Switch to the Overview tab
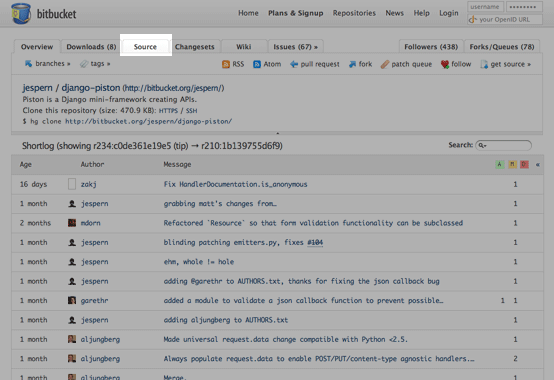The width and height of the screenshot is (554, 380). (x=37, y=47)
